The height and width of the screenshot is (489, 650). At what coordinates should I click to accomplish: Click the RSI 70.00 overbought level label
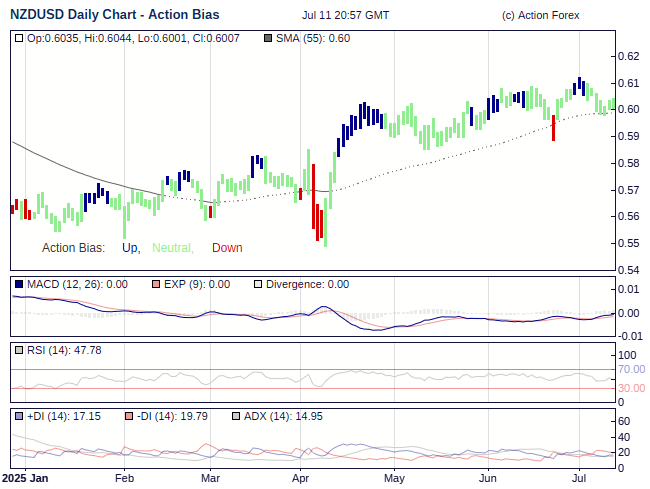630,369
